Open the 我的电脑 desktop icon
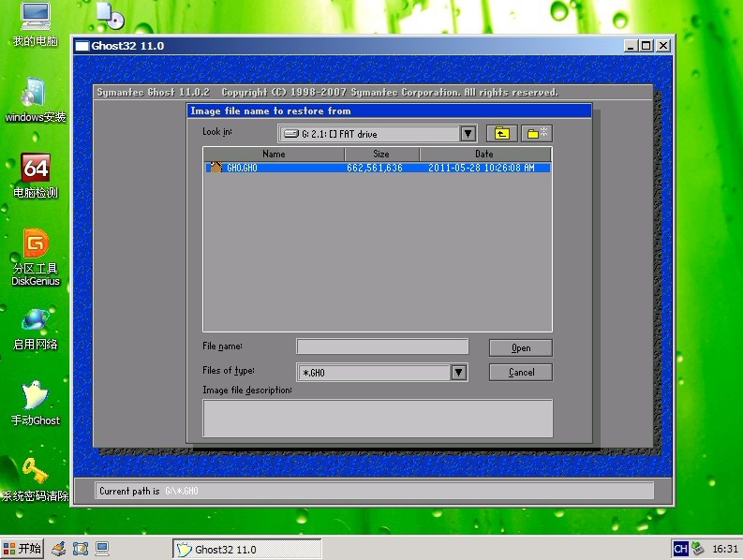743x560 pixels. [x=35, y=24]
